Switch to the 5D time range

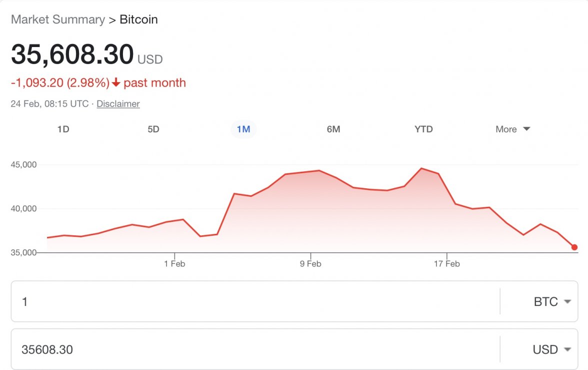point(153,129)
